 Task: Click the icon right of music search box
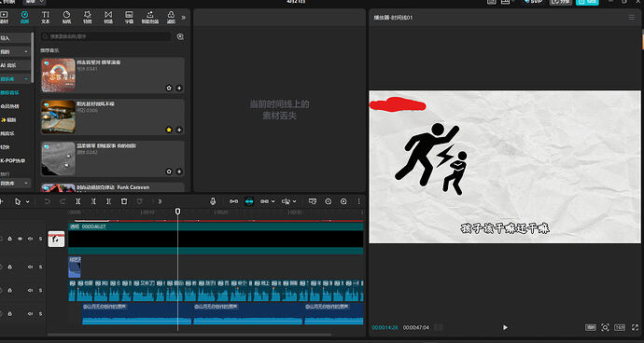click(x=180, y=36)
